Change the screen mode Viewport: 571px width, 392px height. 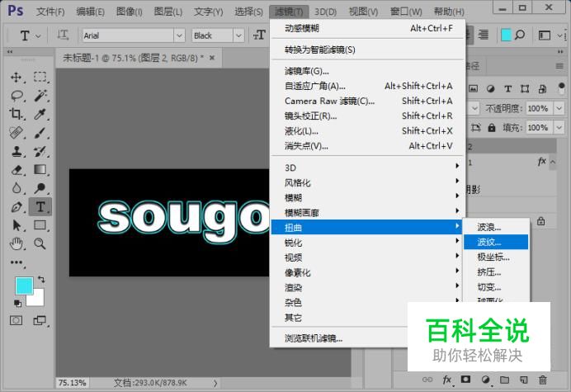click(40, 320)
